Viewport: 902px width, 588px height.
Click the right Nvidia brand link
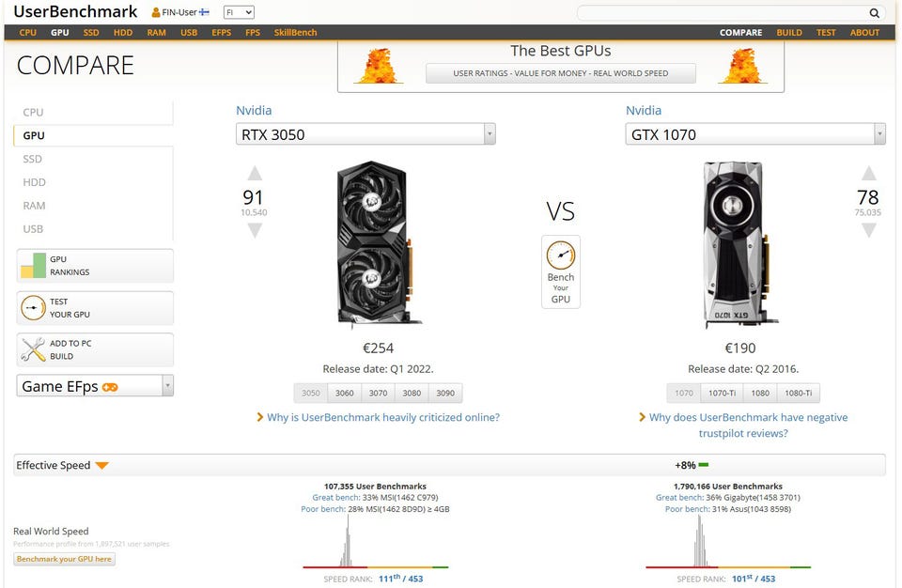(x=643, y=111)
